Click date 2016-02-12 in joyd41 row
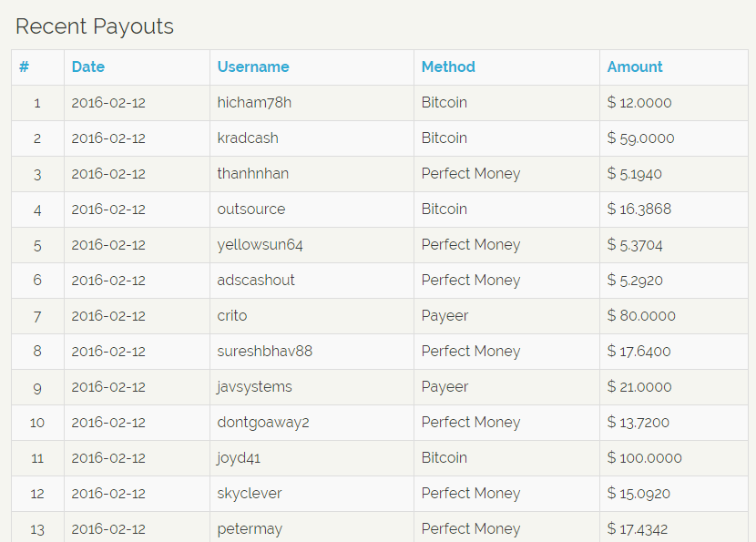Viewport: 756px width, 542px height. 108,458
